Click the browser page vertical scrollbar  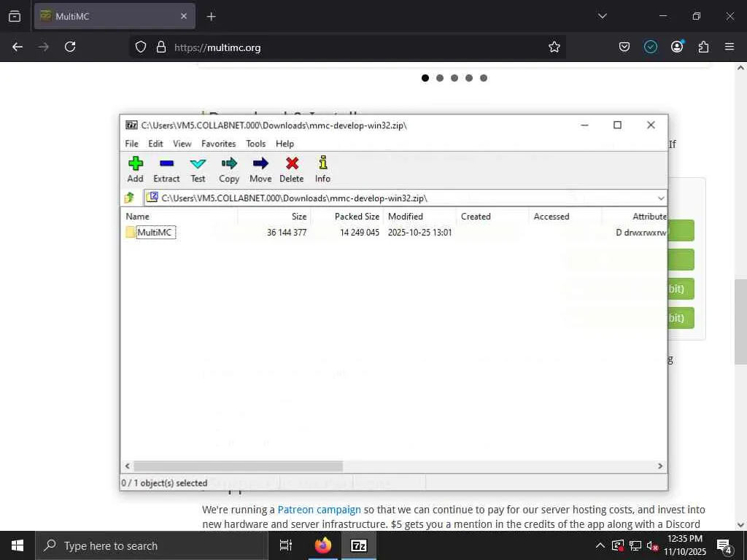point(740,322)
